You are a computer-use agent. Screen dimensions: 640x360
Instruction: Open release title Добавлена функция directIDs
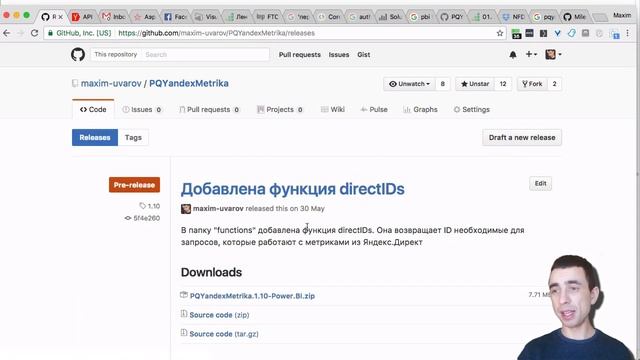(x=293, y=189)
